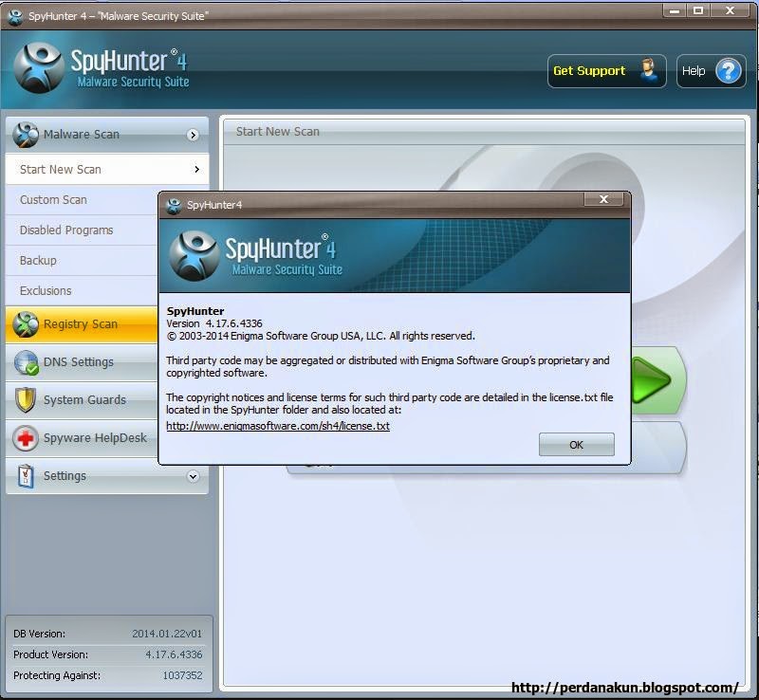
Task: Click the SpyHunter logo in About dialog banner
Action: [x=194, y=255]
